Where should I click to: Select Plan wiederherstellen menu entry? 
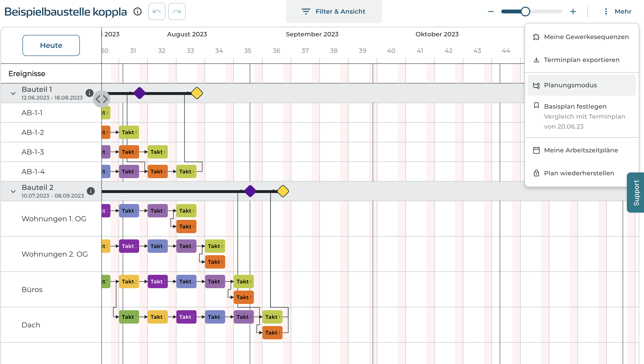[582, 173]
